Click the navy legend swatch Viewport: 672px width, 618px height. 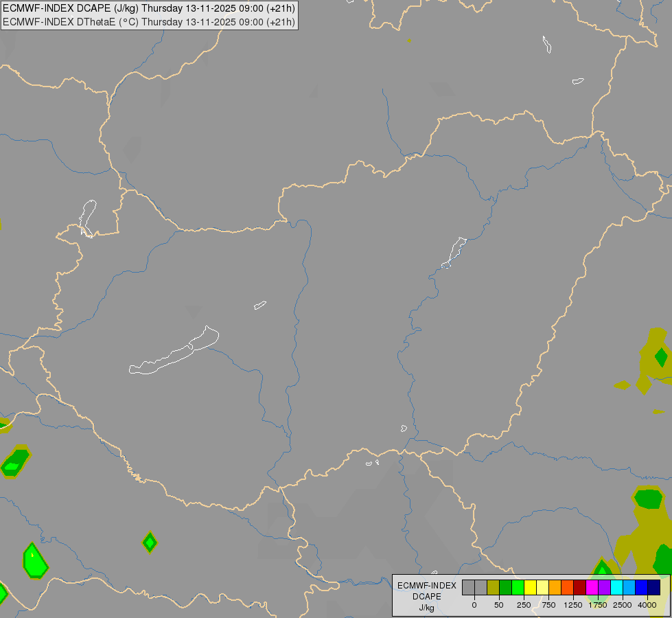654,588
